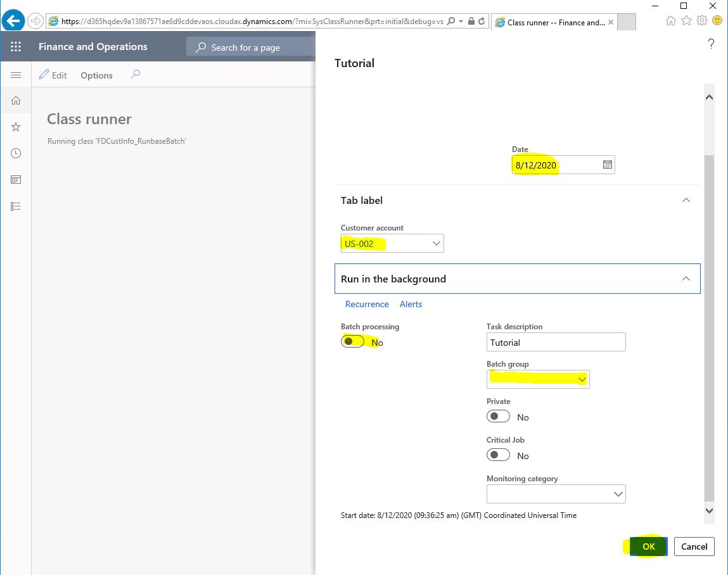Viewport: 728px width, 575px height.
Task: Click the browser forward arrow button
Action: click(35, 22)
